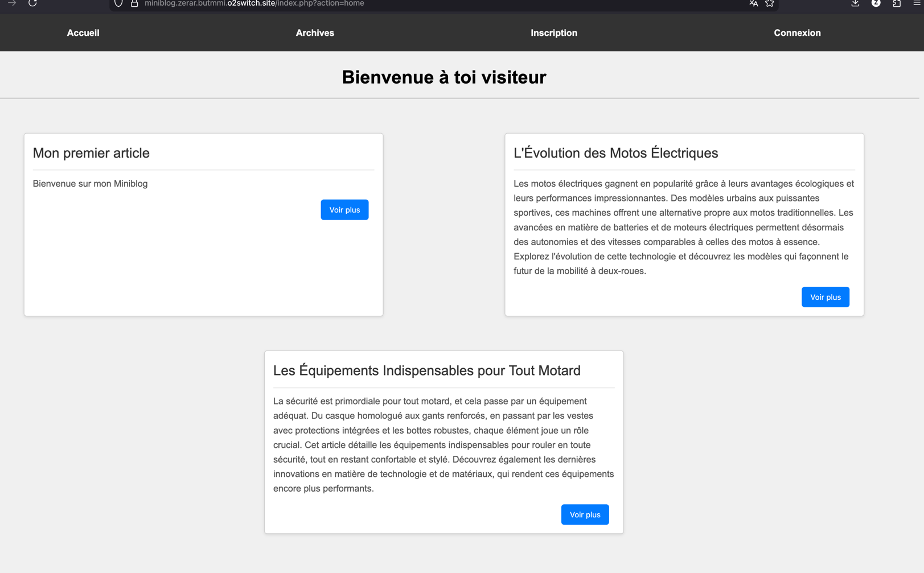Click Voir plus on Motos Électriques article

point(825,296)
